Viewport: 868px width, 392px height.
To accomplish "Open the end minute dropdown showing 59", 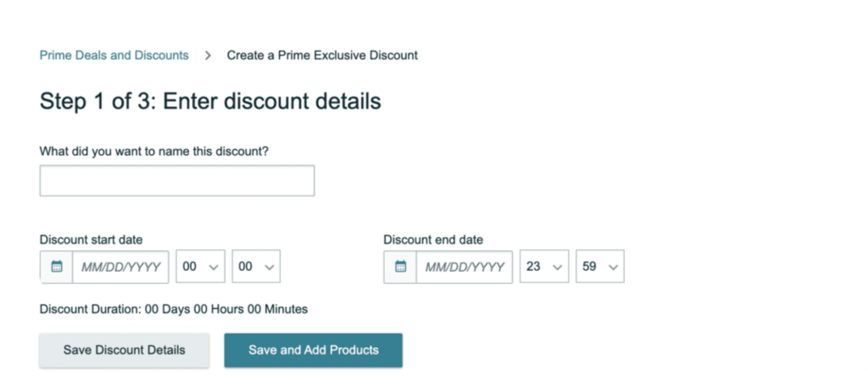I will pos(600,267).
